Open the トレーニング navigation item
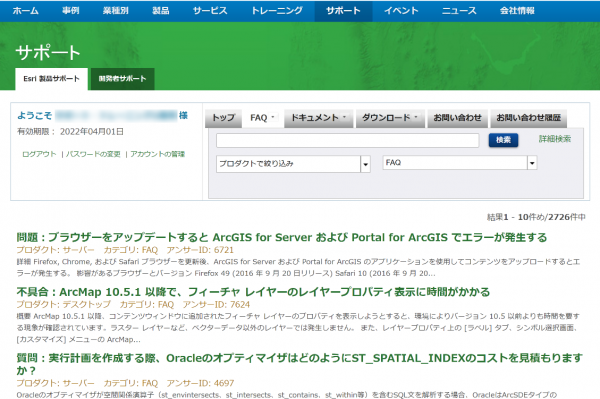600x399 pixels. point(277,11)
